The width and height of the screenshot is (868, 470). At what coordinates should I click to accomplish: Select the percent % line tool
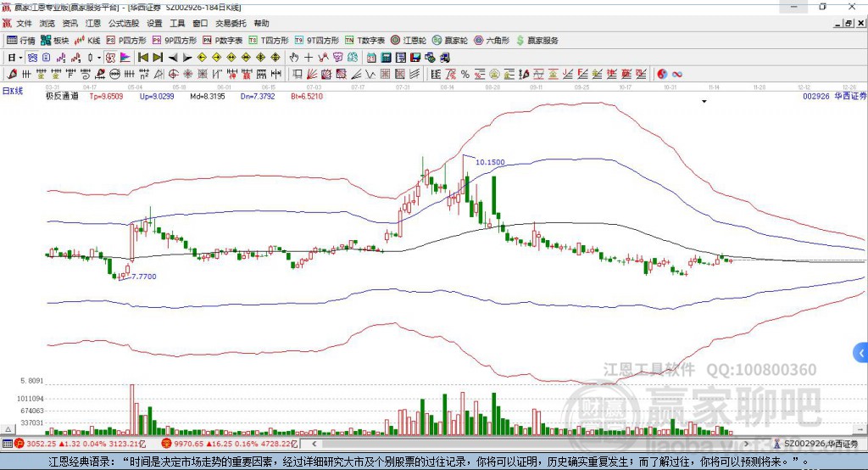(x=465, y=74)
